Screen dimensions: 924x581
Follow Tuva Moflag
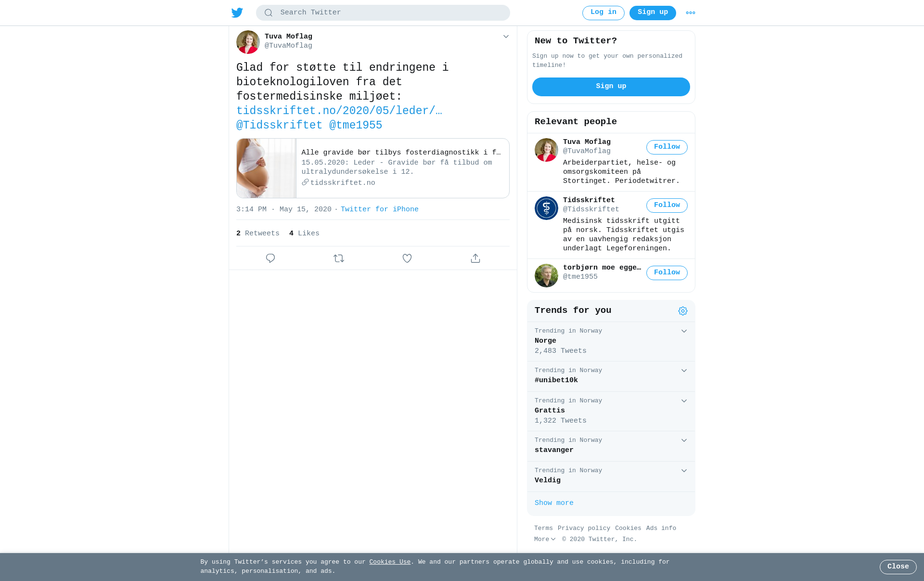[667, 147]
